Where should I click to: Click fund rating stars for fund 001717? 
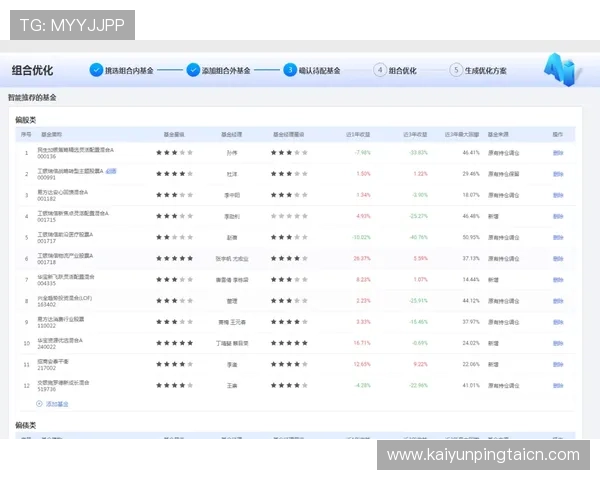[174, 237]
